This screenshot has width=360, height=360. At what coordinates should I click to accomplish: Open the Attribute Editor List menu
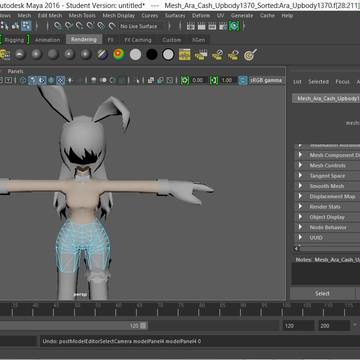(297, 82)
